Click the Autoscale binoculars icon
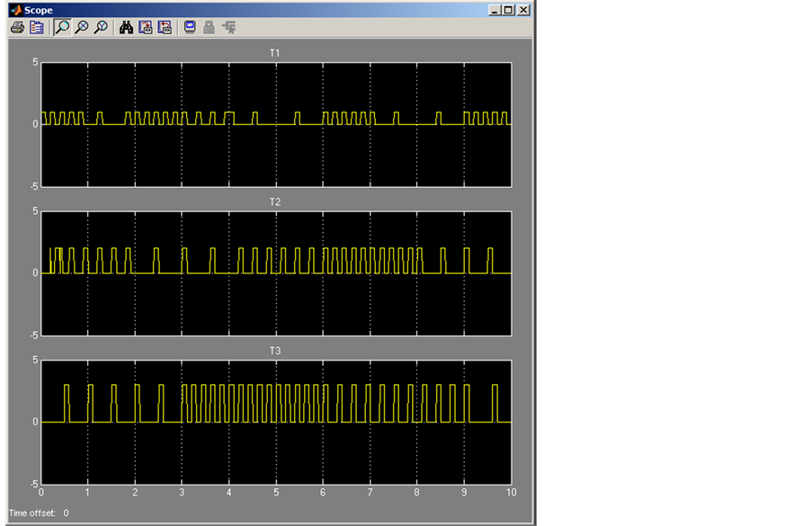The height and width of the screenshot is (526, 812). coord(126,28)
